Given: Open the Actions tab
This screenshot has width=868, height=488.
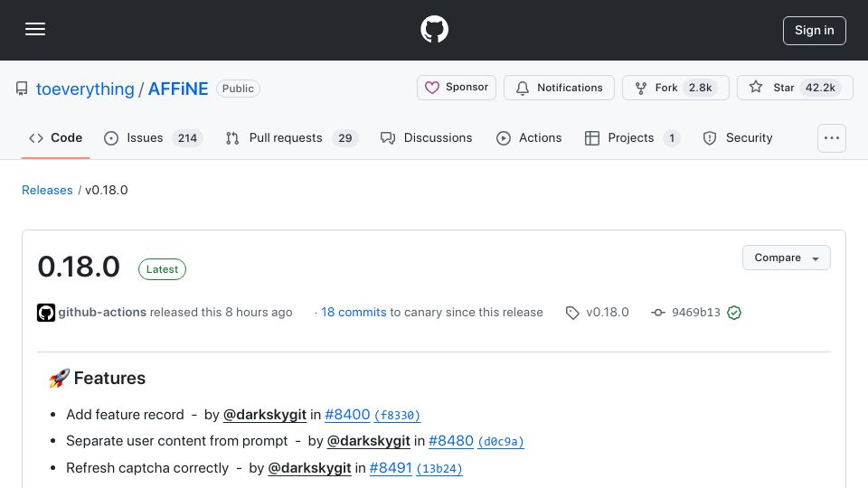Looking at the screenshot, I should pyautogui.click(x=529, y=137).
